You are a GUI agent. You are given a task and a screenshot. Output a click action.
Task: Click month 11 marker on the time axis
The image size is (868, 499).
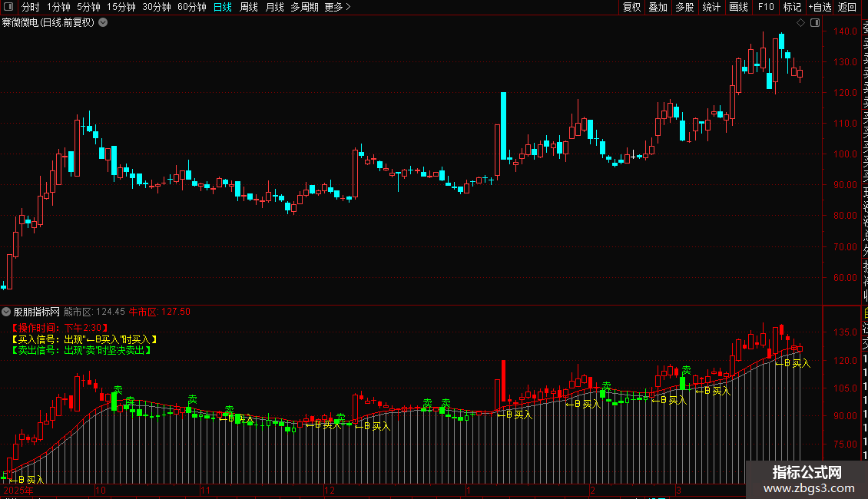(x=206, y=491)
